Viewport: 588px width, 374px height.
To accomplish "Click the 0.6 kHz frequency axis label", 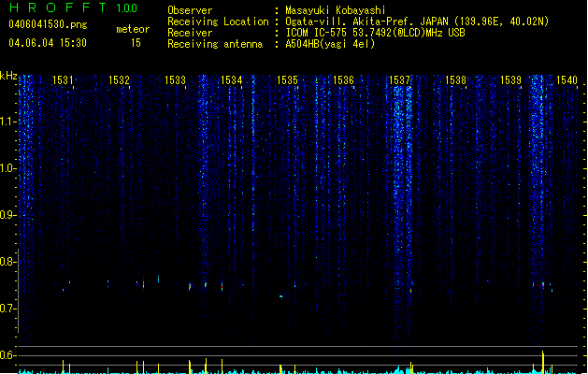I will click(x=8, y=355).
